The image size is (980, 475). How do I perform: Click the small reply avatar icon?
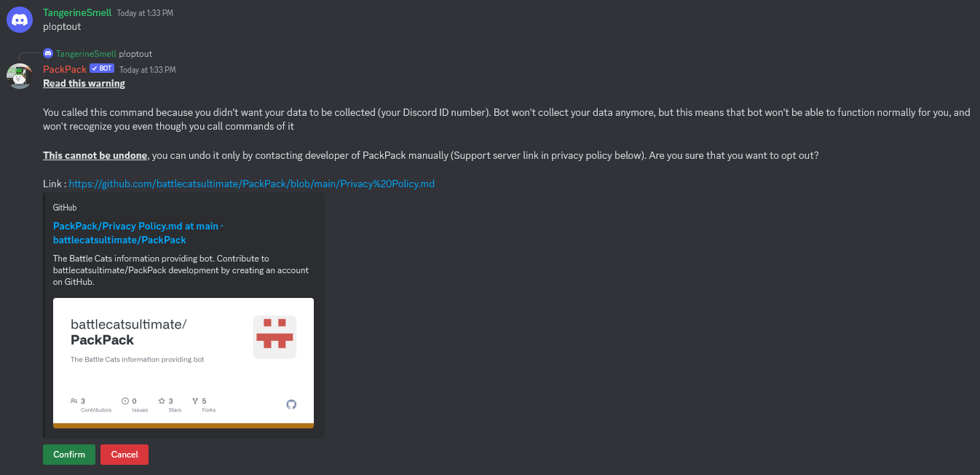pyautogui.click(x=48, y=53)
